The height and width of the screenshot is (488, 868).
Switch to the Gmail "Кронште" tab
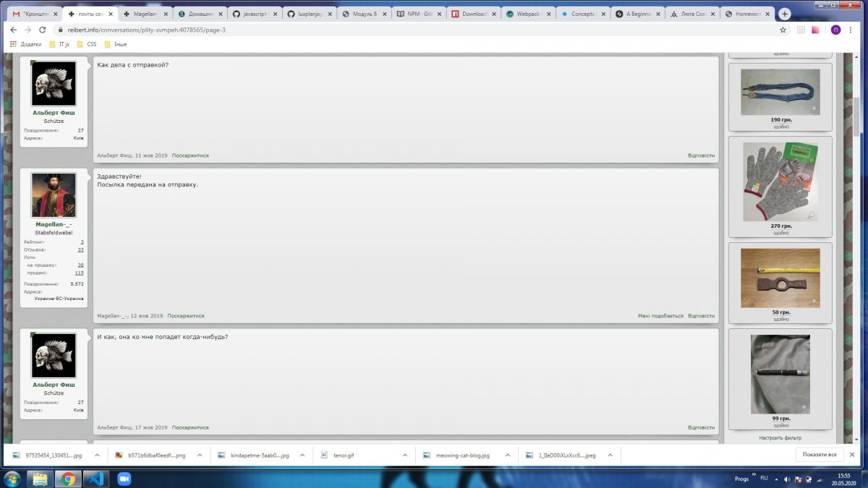35,14
